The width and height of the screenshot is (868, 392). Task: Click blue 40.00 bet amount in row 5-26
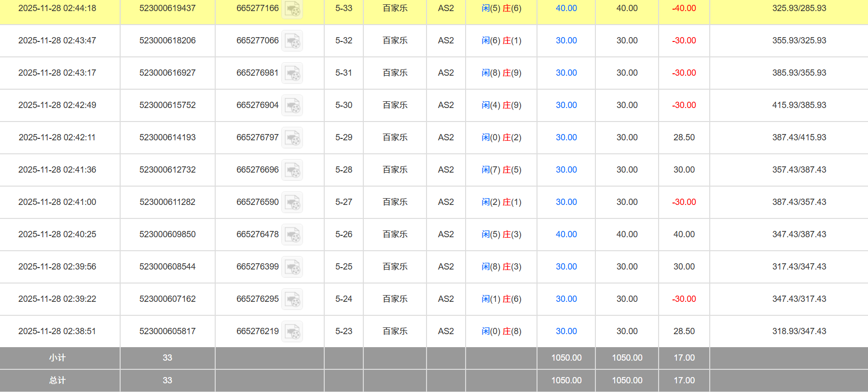pos(566,234)
